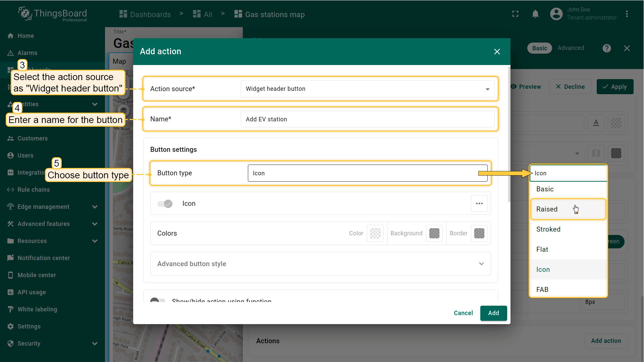Disable the Icon toggle switch
Image resolution: width=644 pixels, height=362 pixels.
[165, 203]
